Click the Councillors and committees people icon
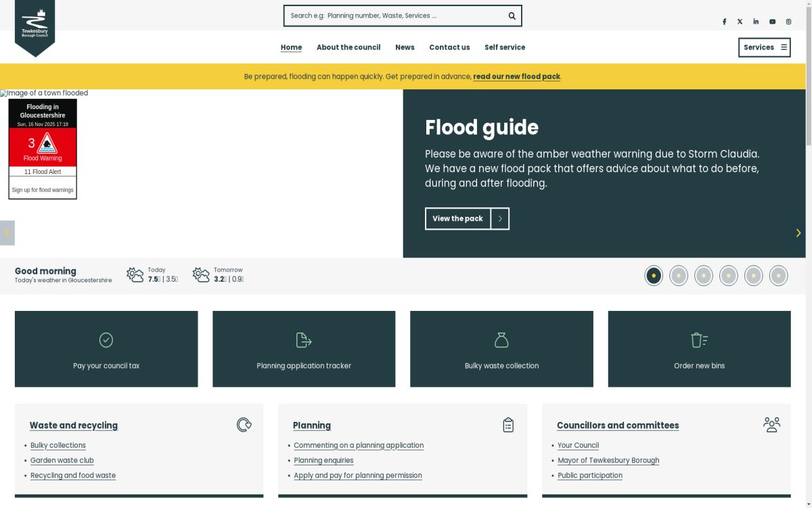 [771, 424]
